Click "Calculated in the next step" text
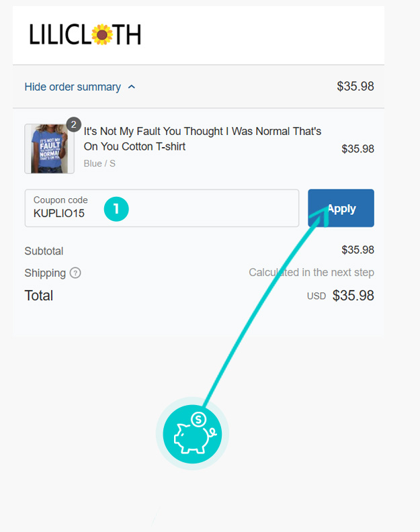The width and height of the screenshot is (420, 532). [x=311, y=273]
